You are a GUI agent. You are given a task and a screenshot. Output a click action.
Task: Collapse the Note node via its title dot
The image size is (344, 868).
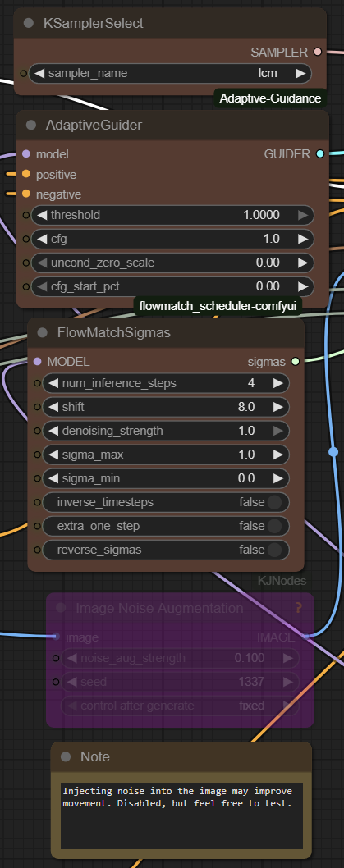pyautogui.click(x=66, y=756)
